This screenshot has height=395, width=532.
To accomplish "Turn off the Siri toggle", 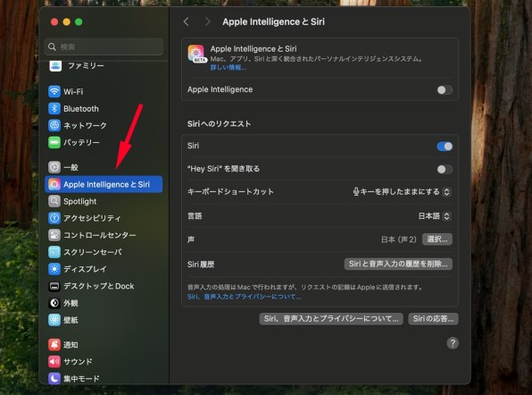I will pos(445,146).
